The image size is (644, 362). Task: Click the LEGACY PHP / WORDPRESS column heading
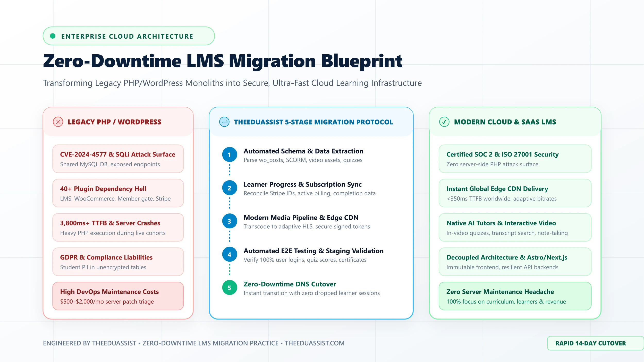(x=114, y=122)
